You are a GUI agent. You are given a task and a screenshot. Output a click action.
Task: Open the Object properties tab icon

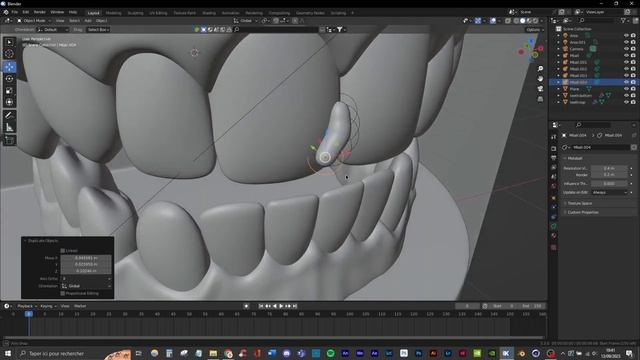[553, 198]
